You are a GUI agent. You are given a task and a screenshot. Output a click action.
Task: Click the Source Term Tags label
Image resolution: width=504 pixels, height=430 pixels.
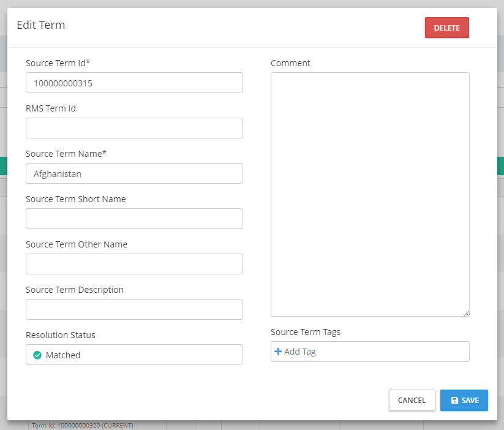point(306,332)
